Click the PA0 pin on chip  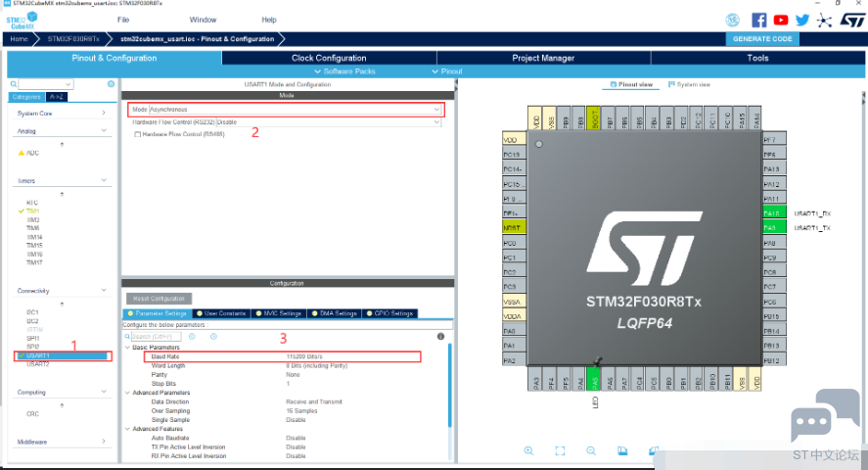click(x=514, y=331)
